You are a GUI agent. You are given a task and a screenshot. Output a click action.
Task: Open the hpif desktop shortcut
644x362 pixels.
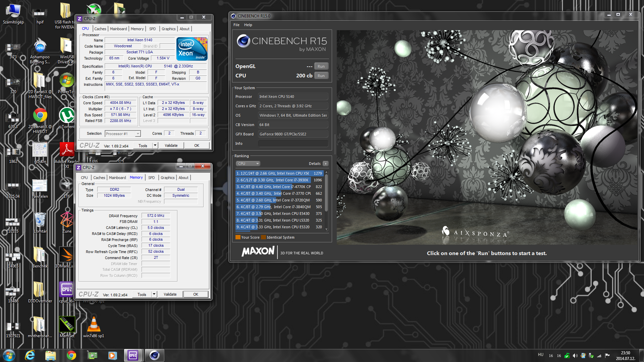pos(40,16)
